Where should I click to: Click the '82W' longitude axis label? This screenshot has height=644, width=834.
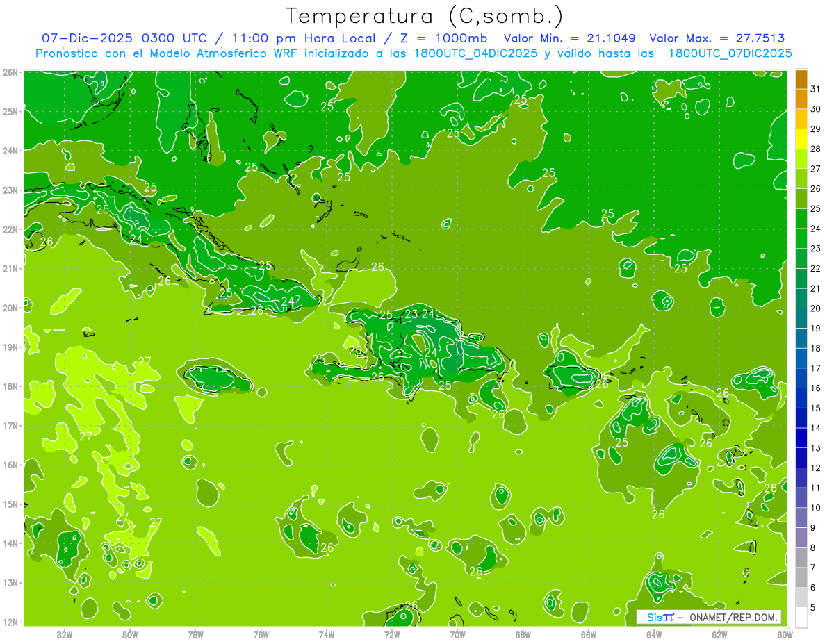tap(65, 634)
